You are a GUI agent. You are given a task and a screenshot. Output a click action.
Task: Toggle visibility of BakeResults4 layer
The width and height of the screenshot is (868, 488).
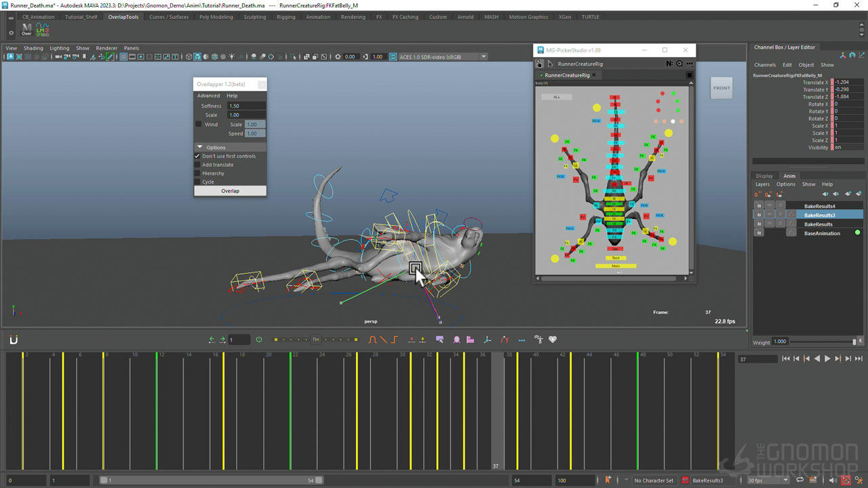(x=759, y=205)
